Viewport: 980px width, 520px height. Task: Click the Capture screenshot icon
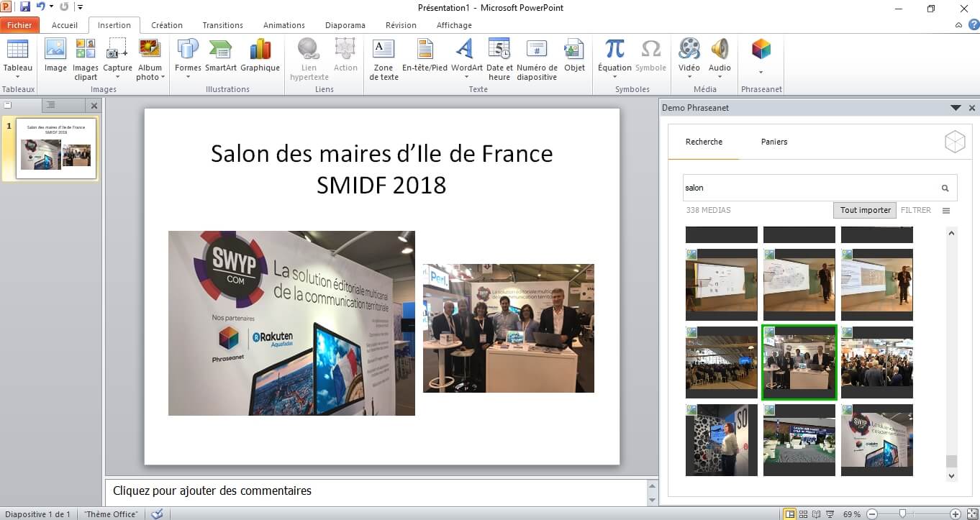[x=117, y=50]
